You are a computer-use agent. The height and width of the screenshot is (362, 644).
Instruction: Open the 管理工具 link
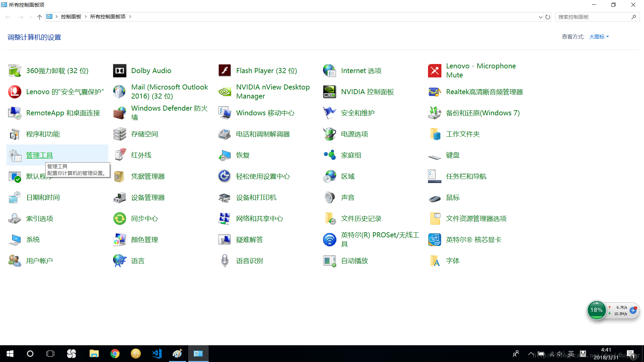point(40,155)
